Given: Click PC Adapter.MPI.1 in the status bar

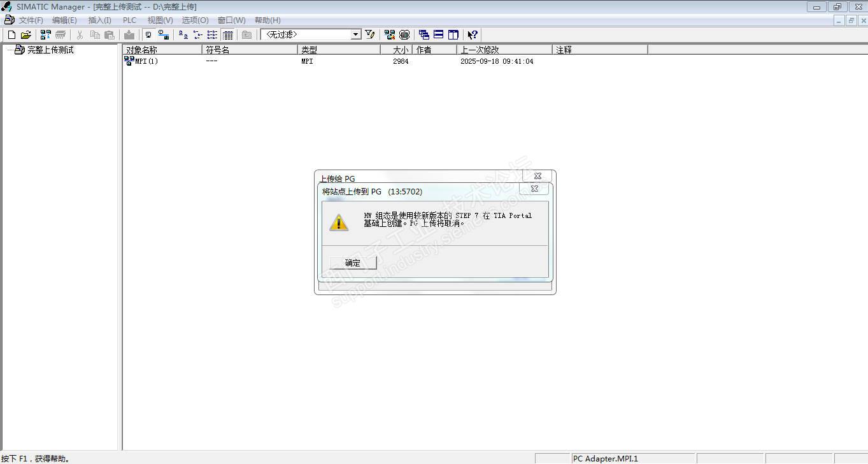Looking at the screenshot, I should 606,458.
